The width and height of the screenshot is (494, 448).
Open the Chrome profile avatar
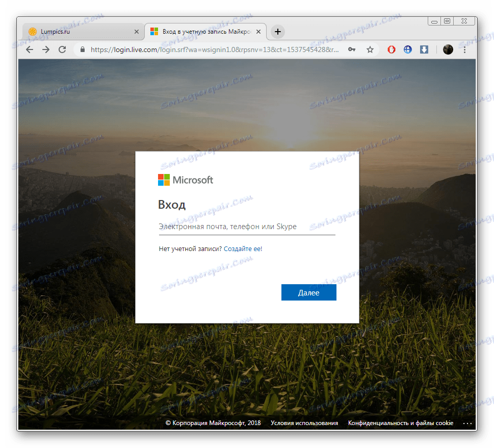(x=448, y=49)
